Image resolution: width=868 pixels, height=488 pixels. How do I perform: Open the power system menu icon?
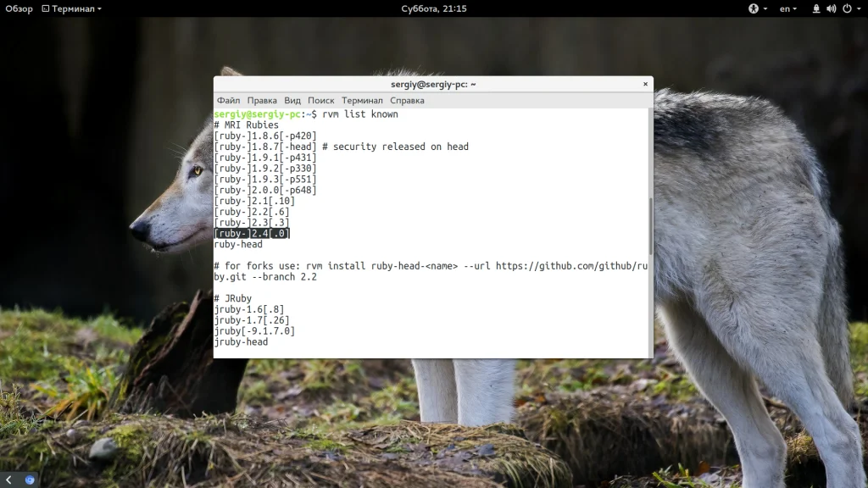pos(847,8)
